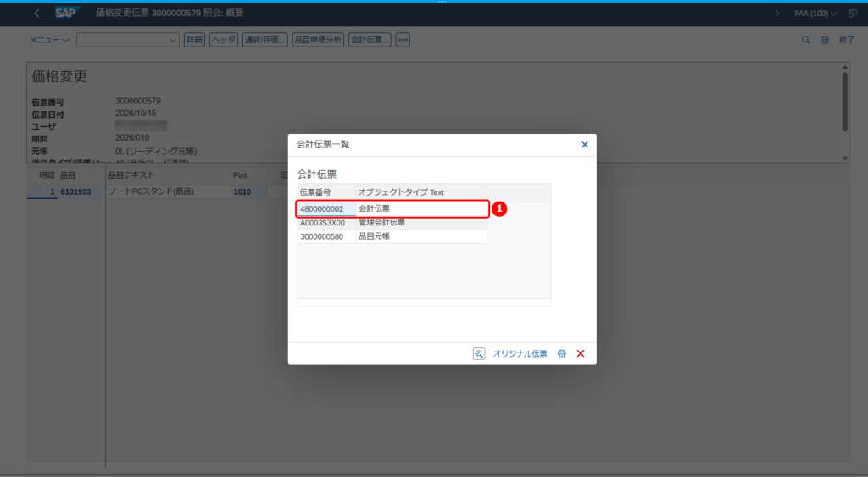Image resolution: width=868 pixels, height=477 pixels.
Task: Open the command field combo box
Action: [x=128, y=40]
